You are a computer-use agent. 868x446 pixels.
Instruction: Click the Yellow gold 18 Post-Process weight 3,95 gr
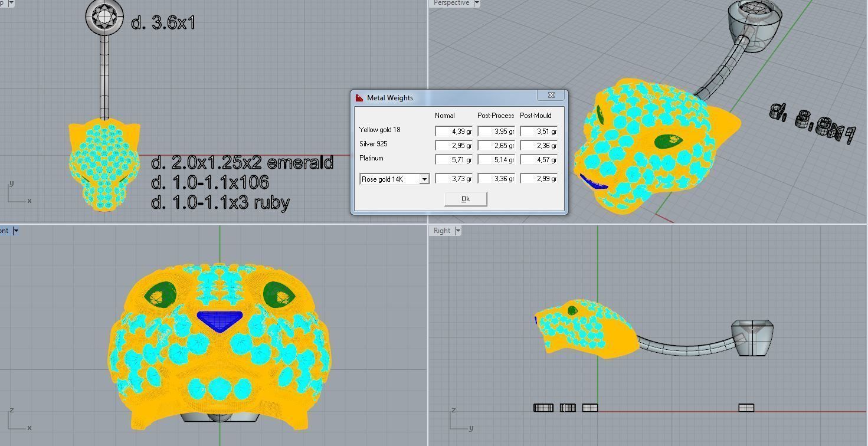click(x=496, y=132)
